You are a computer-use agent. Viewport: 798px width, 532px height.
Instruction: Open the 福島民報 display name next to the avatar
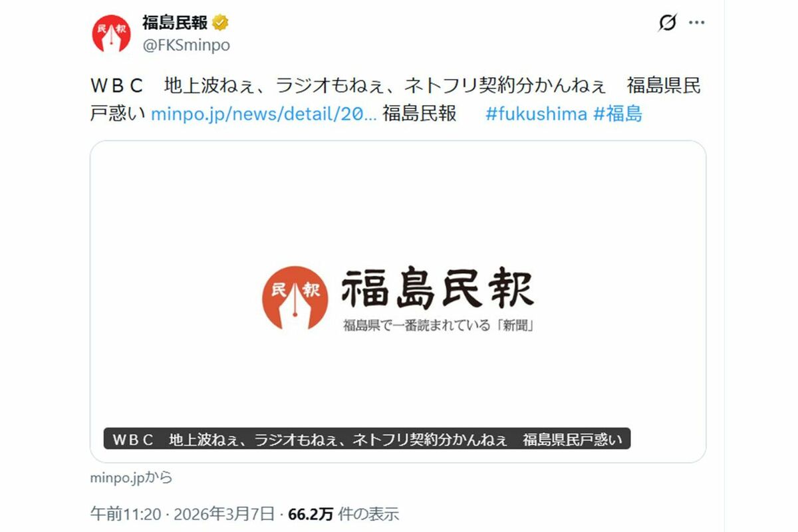(175, 23)
